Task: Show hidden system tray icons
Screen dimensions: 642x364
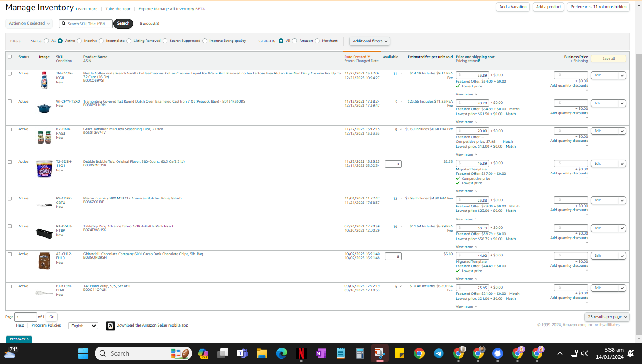Action: (x=559, y=353)
